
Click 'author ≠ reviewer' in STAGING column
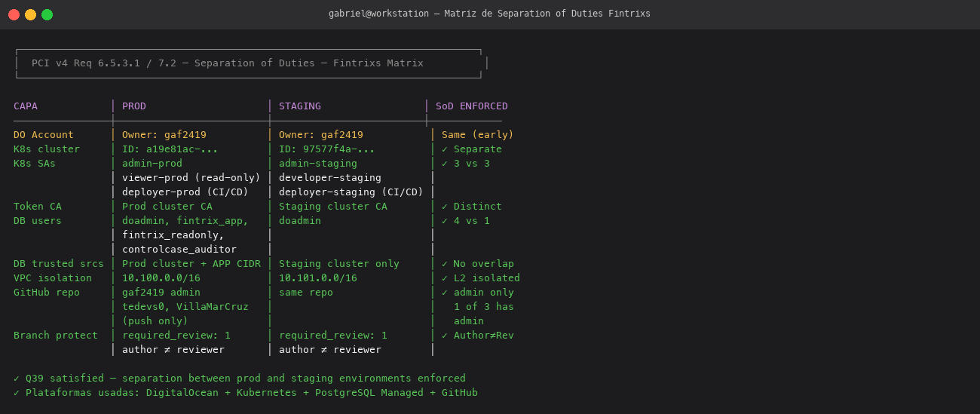pyautogui.click(x=330, y=350)
